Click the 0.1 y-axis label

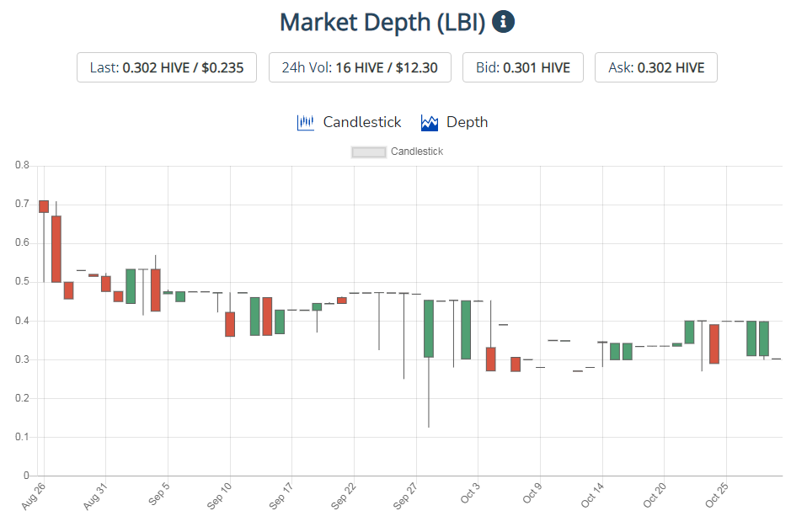click(22, 437)
